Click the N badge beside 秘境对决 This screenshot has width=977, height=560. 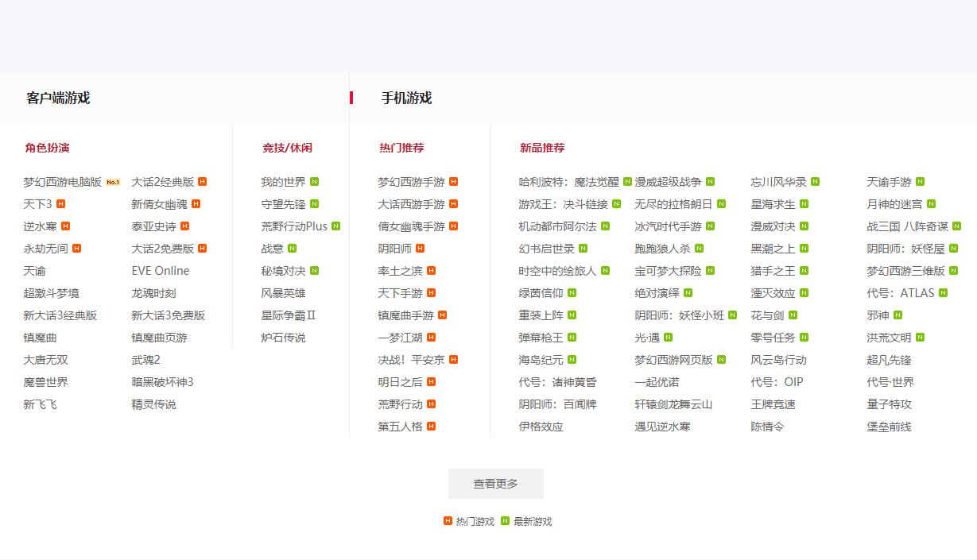click(315, 271)
